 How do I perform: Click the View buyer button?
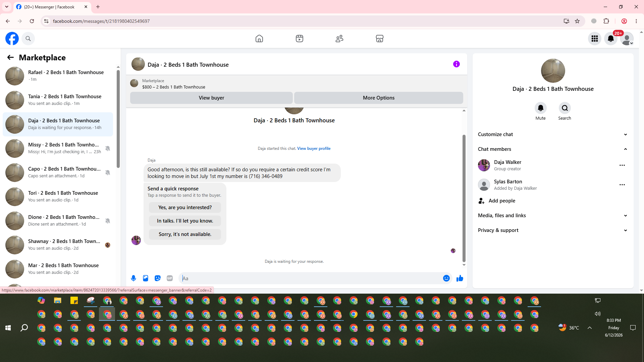211,98
